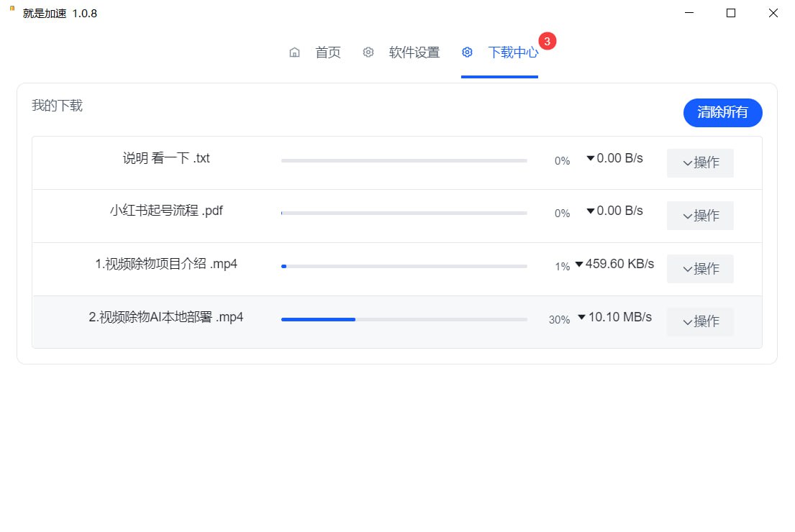
Task: Click the gear icon beside 软件设置
Action: tap(368, 52)
